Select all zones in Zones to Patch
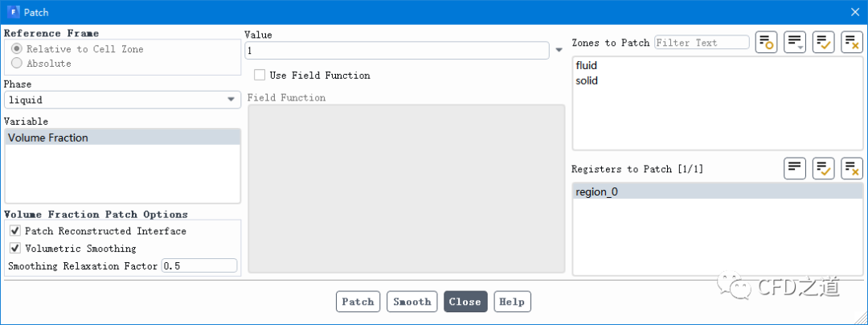Screen dimensions: 868x325 823,43
